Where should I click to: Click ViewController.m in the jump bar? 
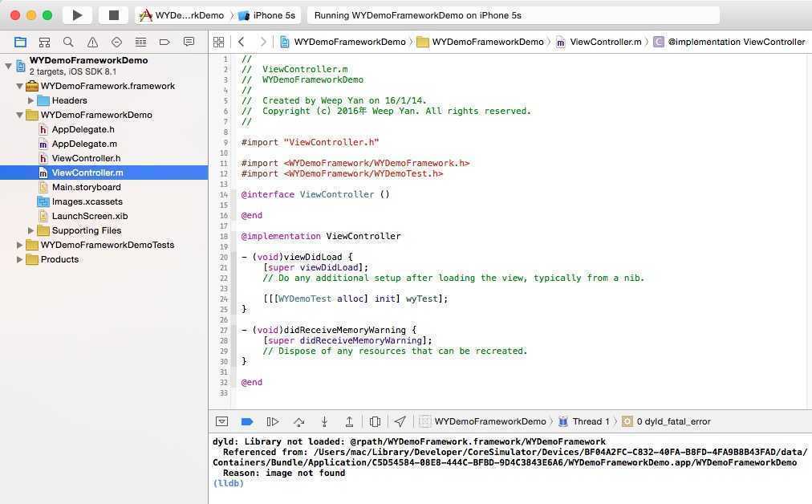(x=599, y=42)
